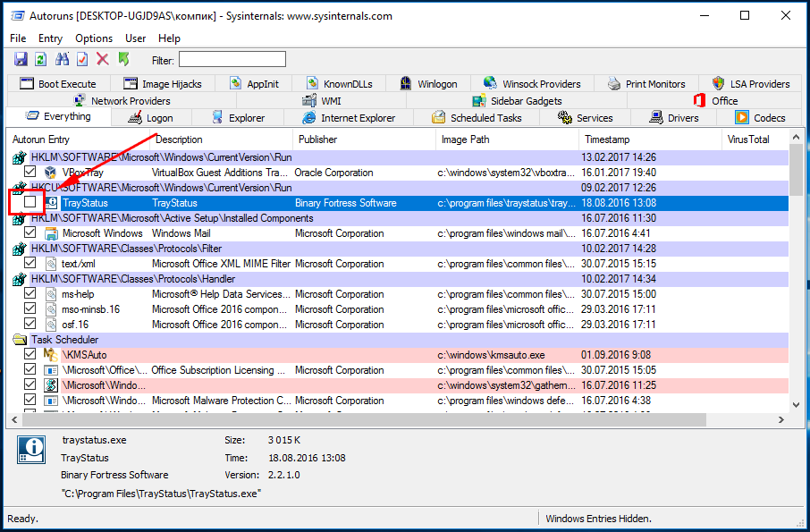Click the VBoxTray cube icon
Screen dimensions: 810x532
[x=51, y=173]
